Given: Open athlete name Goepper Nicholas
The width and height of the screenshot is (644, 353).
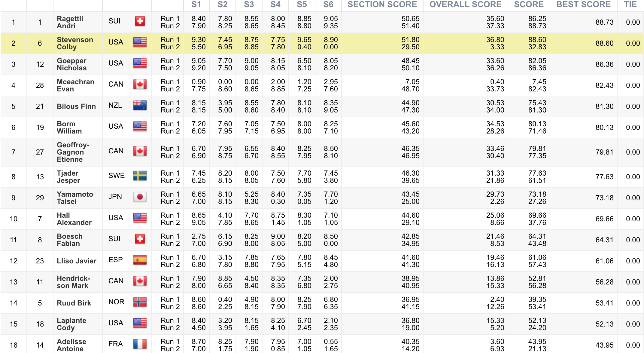Looking at the screenshot, I should click(72, 64).
